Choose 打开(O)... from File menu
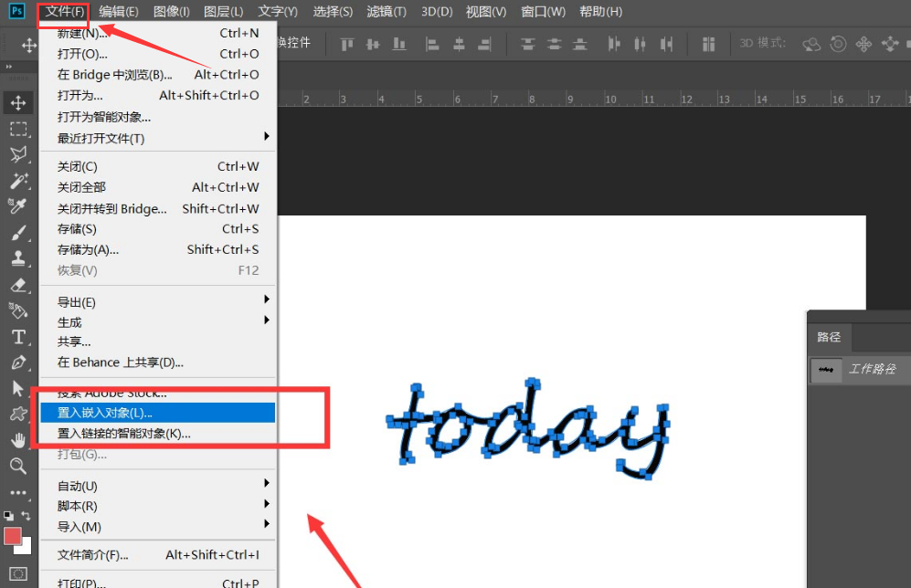 click(157, 54)
